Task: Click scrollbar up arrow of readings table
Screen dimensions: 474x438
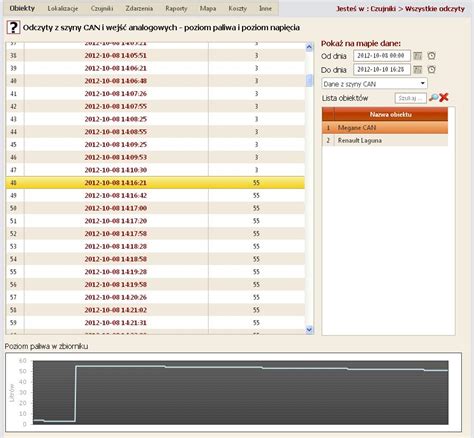Action: coord(309,47)
